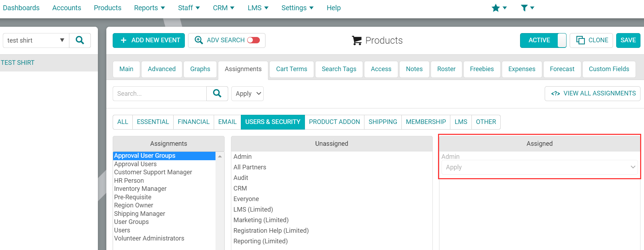Open the Settings dropdown menu
644x250 pixels.
(298, 8)
